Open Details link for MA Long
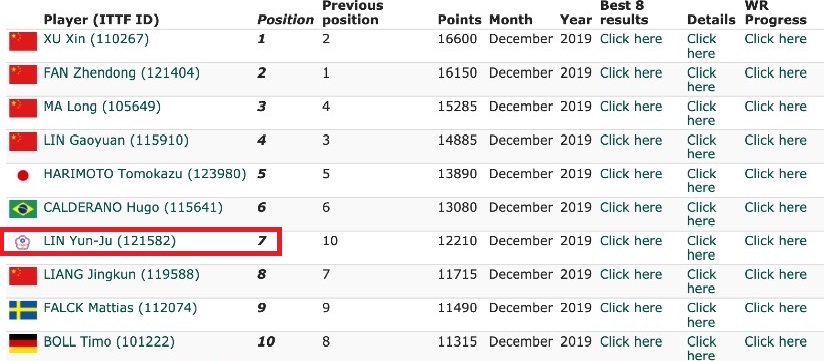This screenshot has height=361, width=828. 701,113
